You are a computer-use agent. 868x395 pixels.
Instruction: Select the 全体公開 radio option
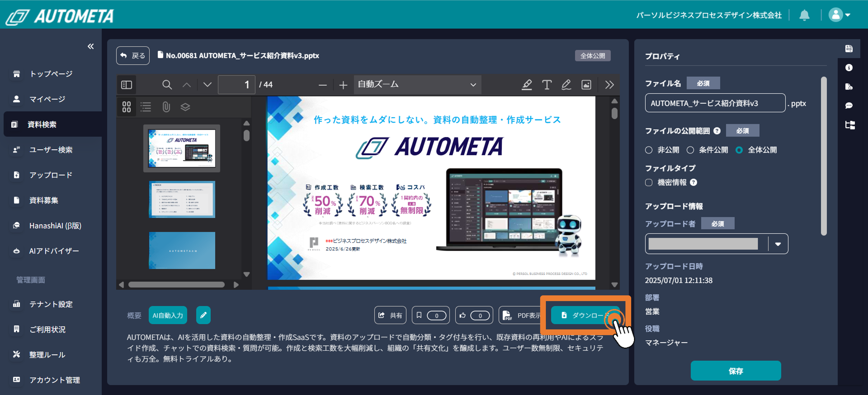pos(739,150)
